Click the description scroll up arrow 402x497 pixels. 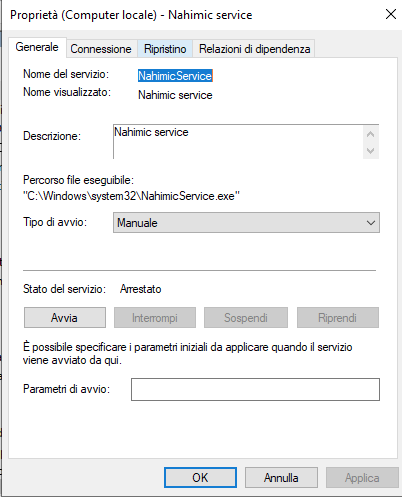click(370, 134)
